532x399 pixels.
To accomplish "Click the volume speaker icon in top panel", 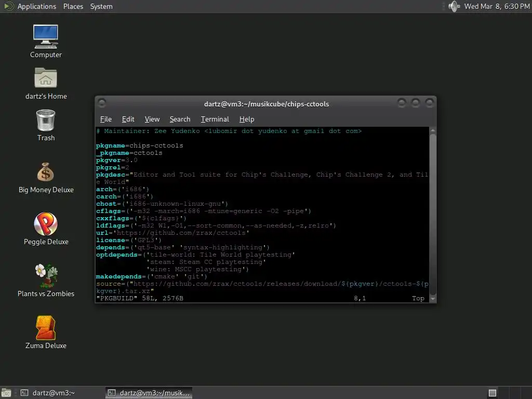I will point(454,6).
